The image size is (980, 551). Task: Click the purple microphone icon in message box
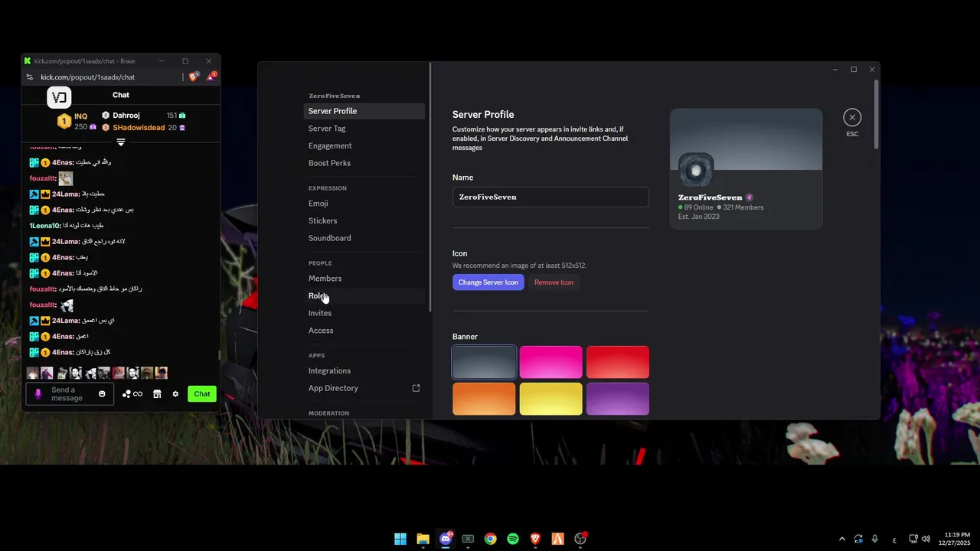click(38, 394)
